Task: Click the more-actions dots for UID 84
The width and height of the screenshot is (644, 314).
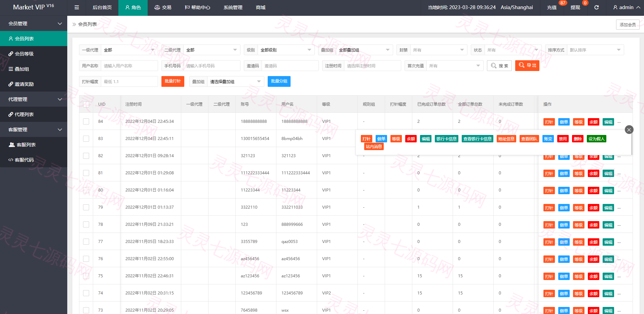Action: [x=619, y=122]
